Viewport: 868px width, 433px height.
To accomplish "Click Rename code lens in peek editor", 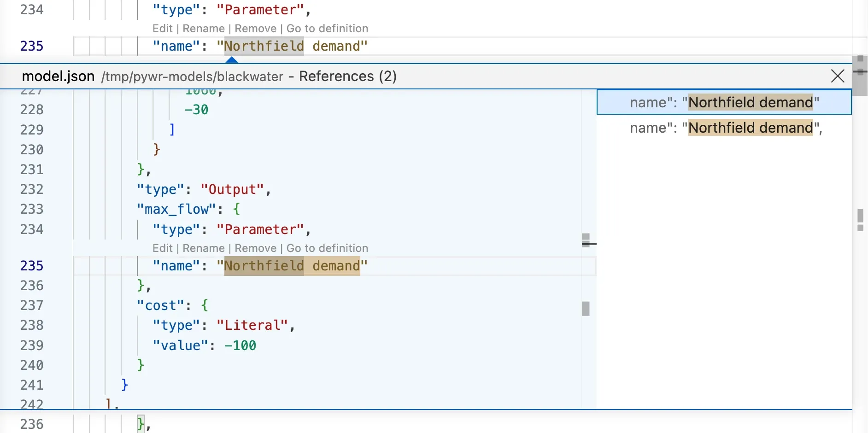I will 204,248.
